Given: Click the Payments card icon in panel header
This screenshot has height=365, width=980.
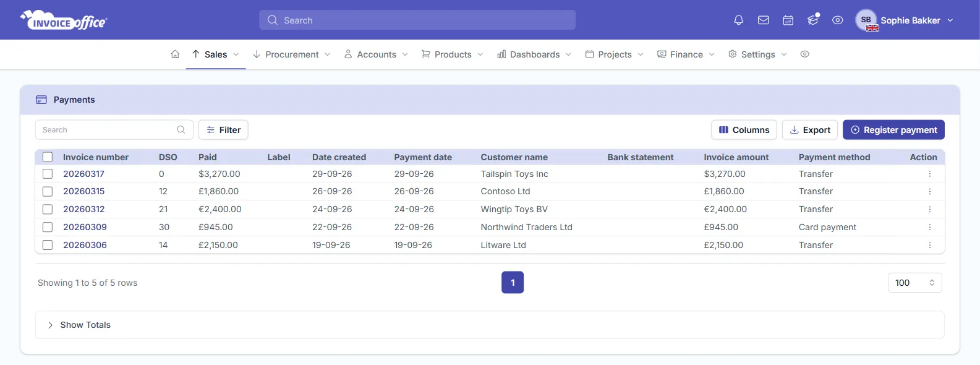Looking at the screenshot, I should point(41,100).
